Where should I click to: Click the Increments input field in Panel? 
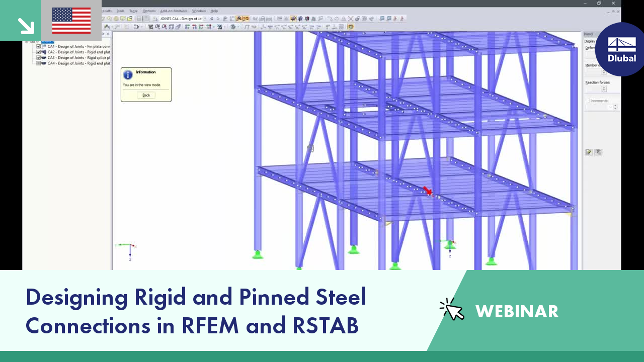(x=596, y=107)
